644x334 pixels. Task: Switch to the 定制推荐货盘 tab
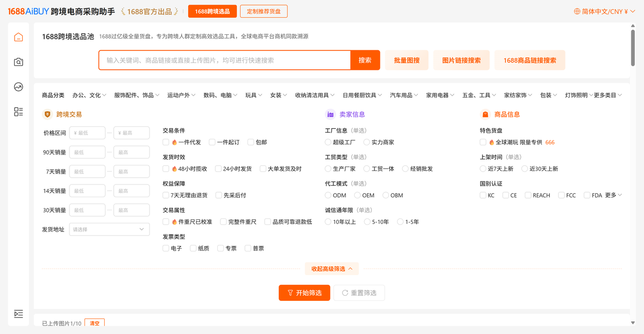[x=264, y=11]
